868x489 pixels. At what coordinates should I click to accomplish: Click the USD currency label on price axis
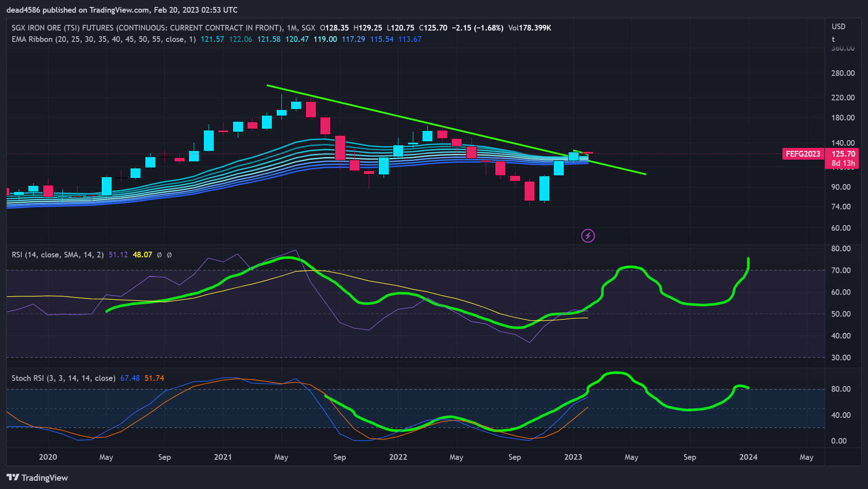(838, 27)
